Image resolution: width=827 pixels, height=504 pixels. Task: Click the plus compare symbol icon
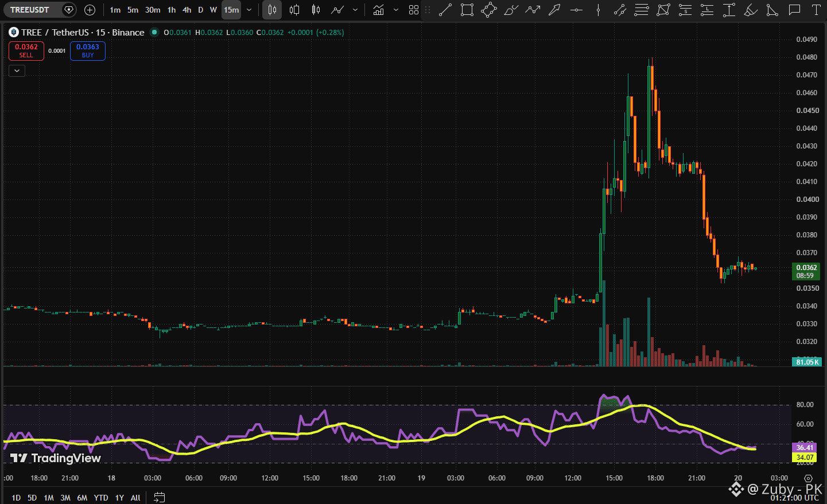click(90, 10)
